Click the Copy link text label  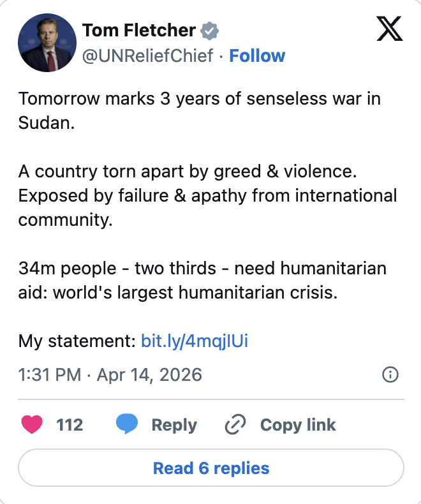298,425
